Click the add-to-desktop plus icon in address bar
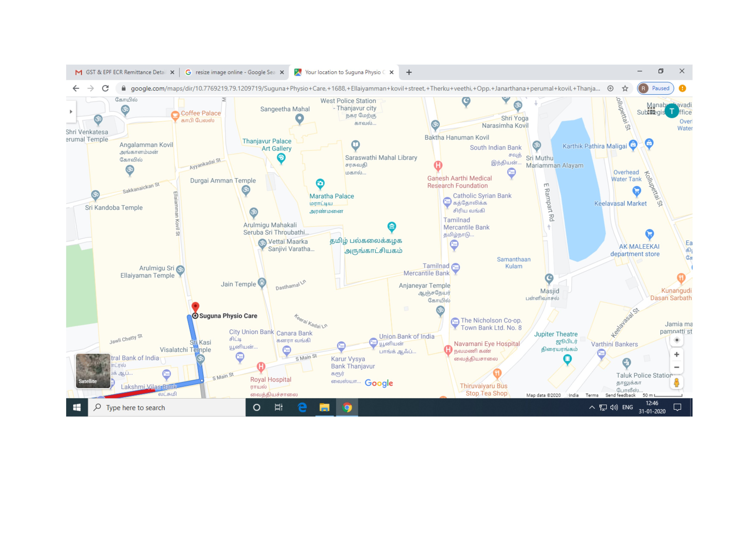The width and height of the screenshot is (756, 534). [610, 88]
